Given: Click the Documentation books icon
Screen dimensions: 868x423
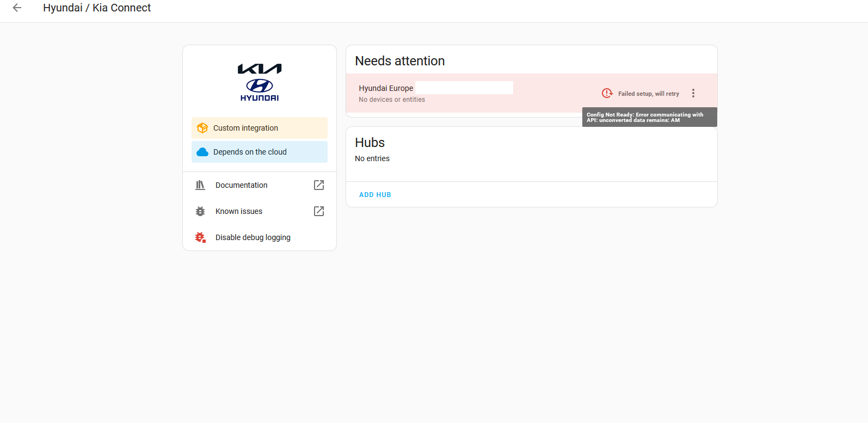Looking at the screenshot, I should (x=200, y=185).
